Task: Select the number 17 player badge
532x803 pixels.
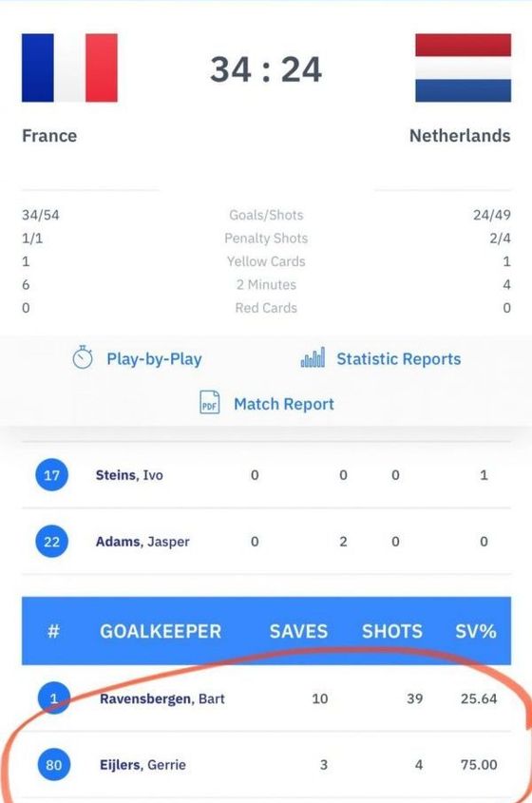Action: click(51, 475)
